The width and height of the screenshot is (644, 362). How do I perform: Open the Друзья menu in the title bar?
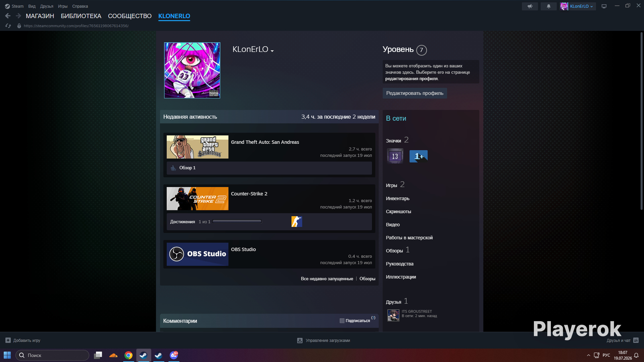(47, 6)
